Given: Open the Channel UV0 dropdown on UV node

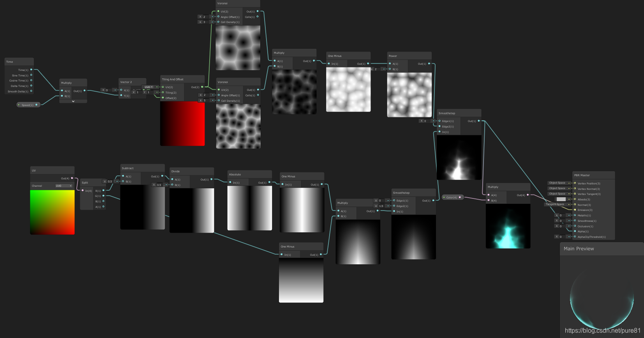Looking at the screenshot, I should (x=64, y=186).
